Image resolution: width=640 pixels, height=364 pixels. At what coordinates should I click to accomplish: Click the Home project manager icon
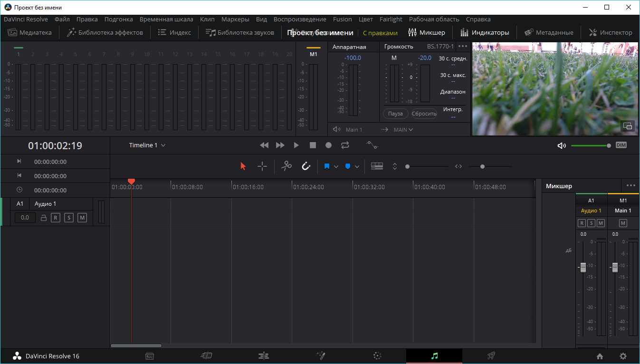600,356
